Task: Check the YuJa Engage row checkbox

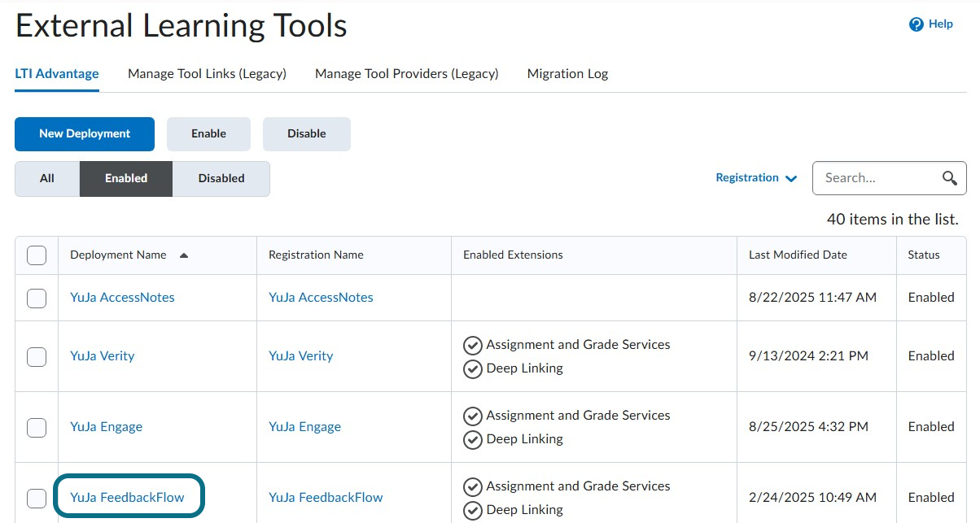Action: [x=37, y=427]
